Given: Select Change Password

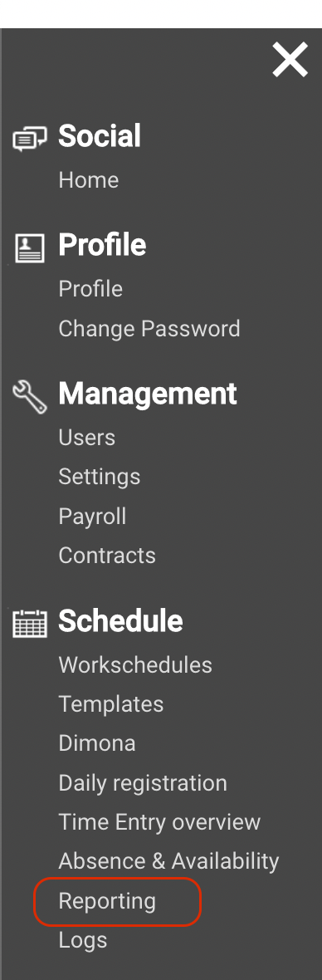Looking at the screenshot, I should pos(149,329).
